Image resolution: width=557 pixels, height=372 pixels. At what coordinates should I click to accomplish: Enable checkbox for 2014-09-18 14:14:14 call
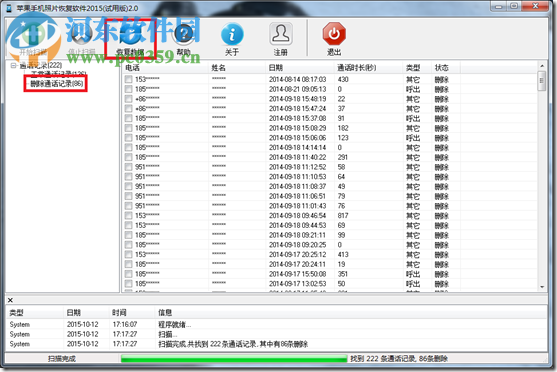129,147
